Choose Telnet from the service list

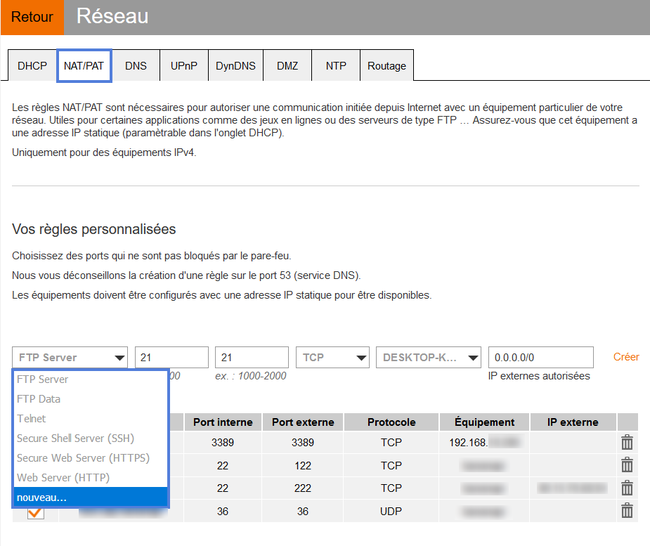31,419
